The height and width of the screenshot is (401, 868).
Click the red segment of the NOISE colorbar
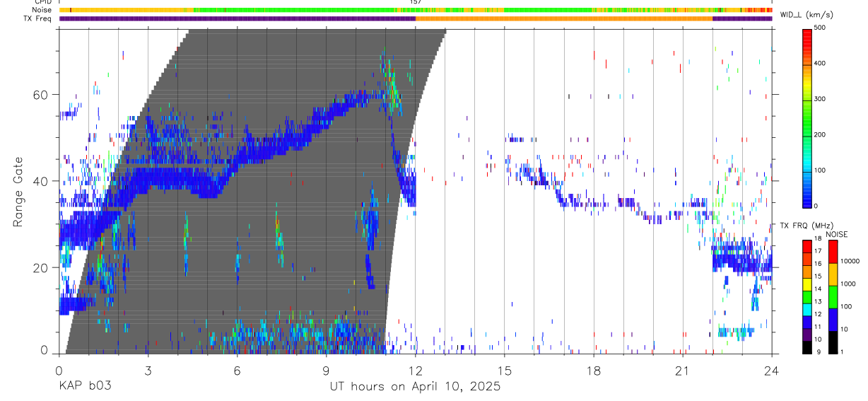[833, 252]
